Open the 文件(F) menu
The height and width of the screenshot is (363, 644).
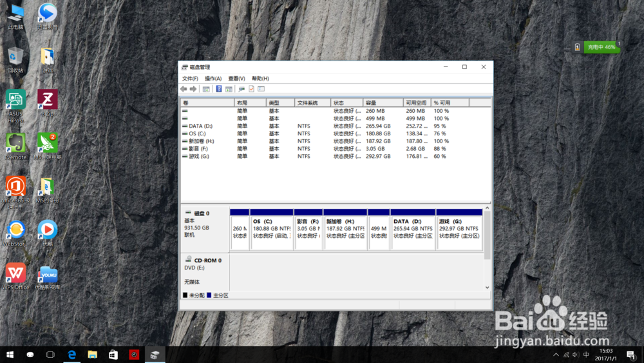click(x=190, y=79)
